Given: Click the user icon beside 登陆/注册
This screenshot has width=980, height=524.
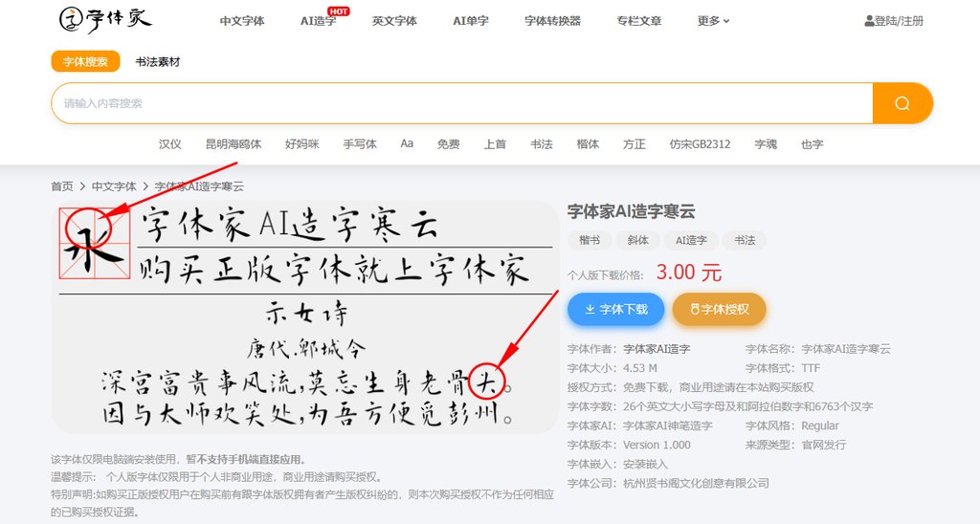Looking at the screenshot, I should [x=869, y=21].
